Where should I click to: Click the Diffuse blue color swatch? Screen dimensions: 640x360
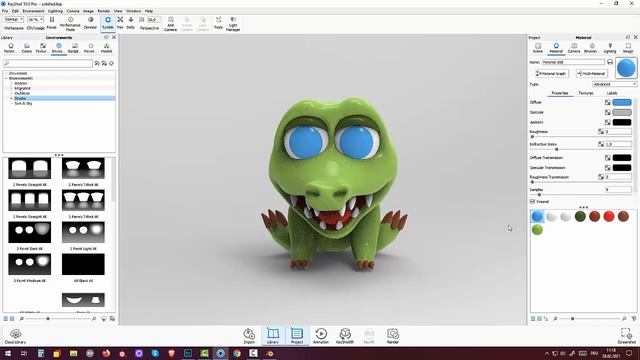pyautogui.click(x=622, y=102)
